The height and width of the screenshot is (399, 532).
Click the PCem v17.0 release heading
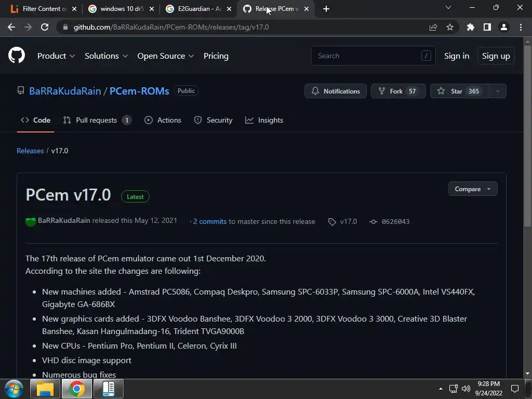[x=68, y=195]
